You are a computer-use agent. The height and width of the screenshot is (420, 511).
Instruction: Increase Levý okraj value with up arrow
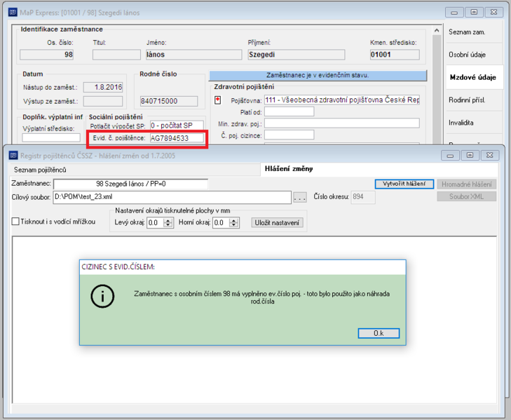pos(168,220)
